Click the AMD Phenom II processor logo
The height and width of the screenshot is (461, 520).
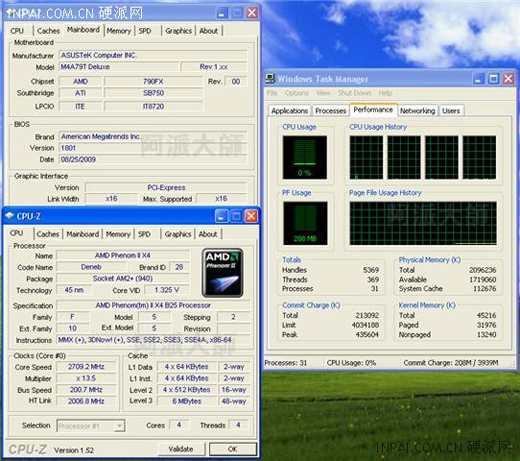point(223,273)
